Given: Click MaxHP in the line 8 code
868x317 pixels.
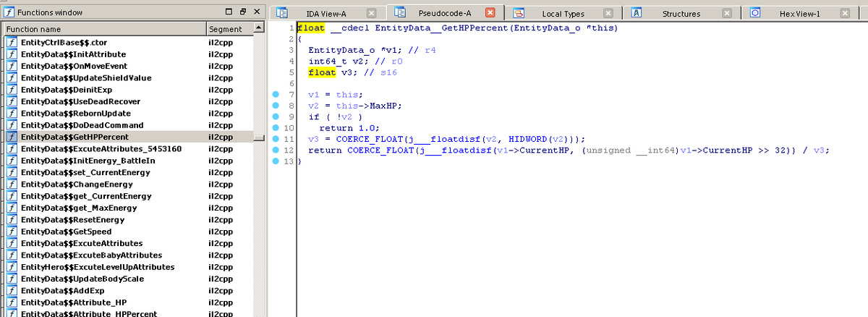Looking at the screenshot, I should point(383,106).
